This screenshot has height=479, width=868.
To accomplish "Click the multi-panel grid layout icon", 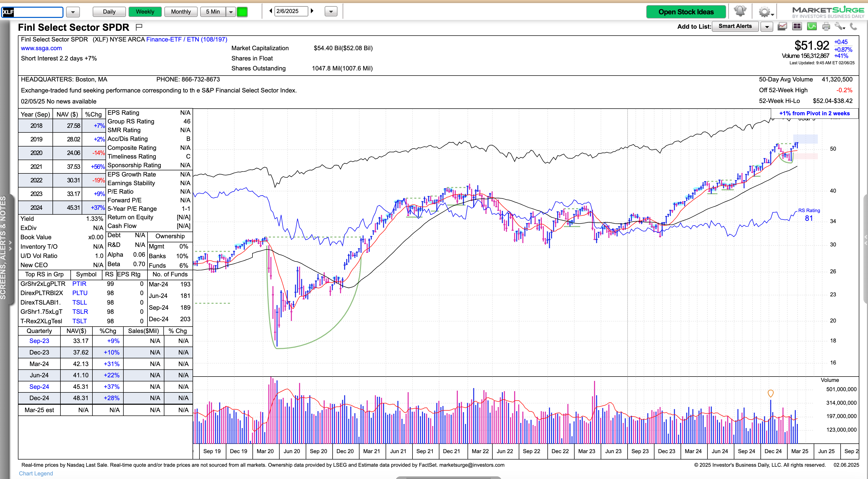I will [x=797, y=26].
